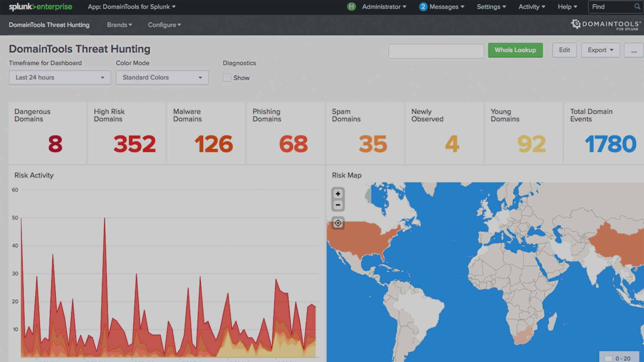Click the Whois Lookup button

[x=515, y=50]
